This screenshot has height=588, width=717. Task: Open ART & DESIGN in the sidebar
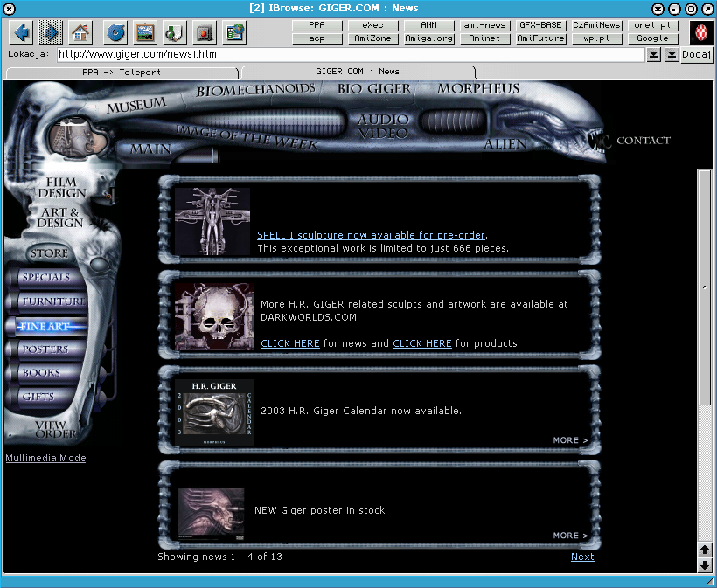(x=60, y=218)
